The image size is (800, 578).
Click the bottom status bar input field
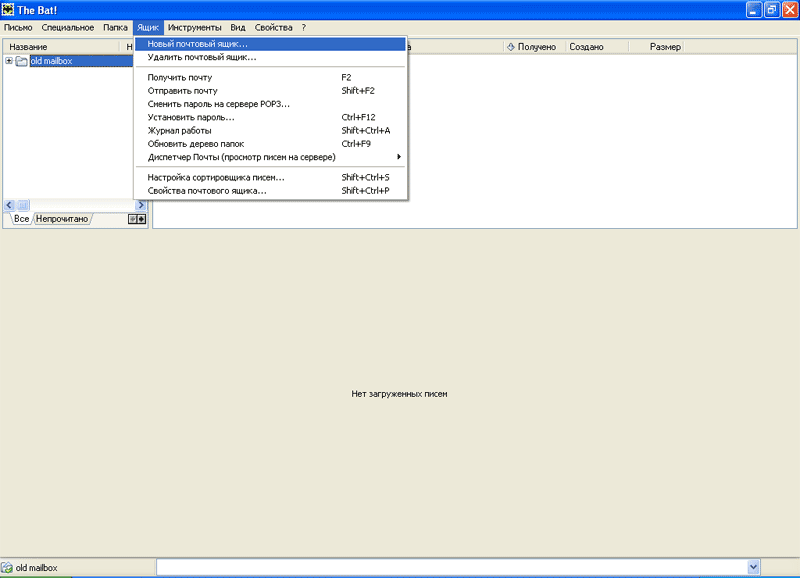pos(452,567)
